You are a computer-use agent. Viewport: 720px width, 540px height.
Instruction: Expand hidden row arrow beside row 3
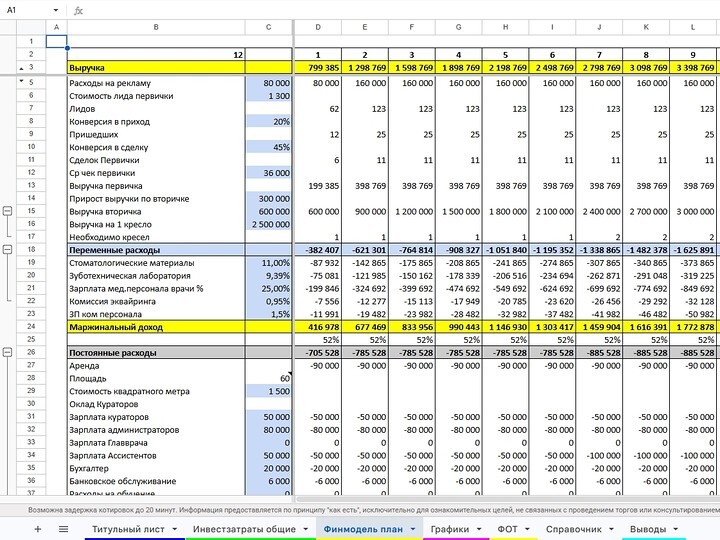(x=21, y=68)
